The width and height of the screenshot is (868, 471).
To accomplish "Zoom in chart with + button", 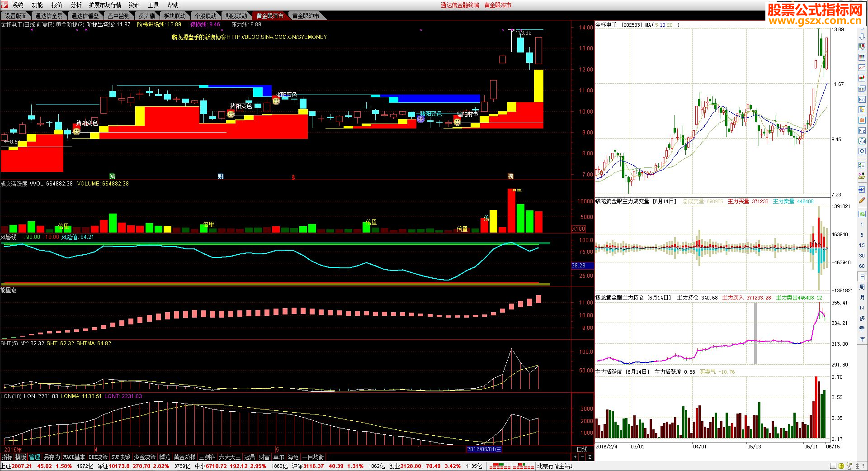I will 575,457.
